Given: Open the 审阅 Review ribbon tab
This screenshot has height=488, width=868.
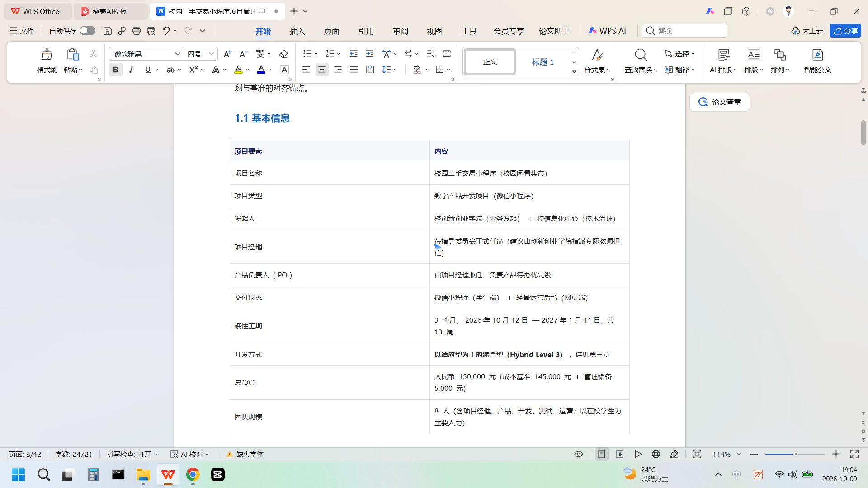Looking at the screenshot, I should pos(400,31).
